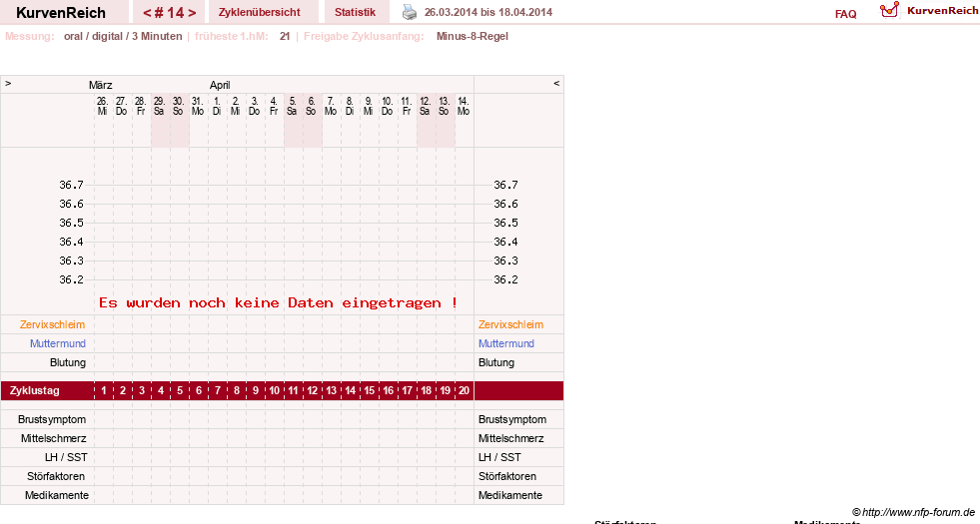Viewport: 980px width, 524px height.
Task: Select cycle day 14 cell
Action: (x=350, y=390)
